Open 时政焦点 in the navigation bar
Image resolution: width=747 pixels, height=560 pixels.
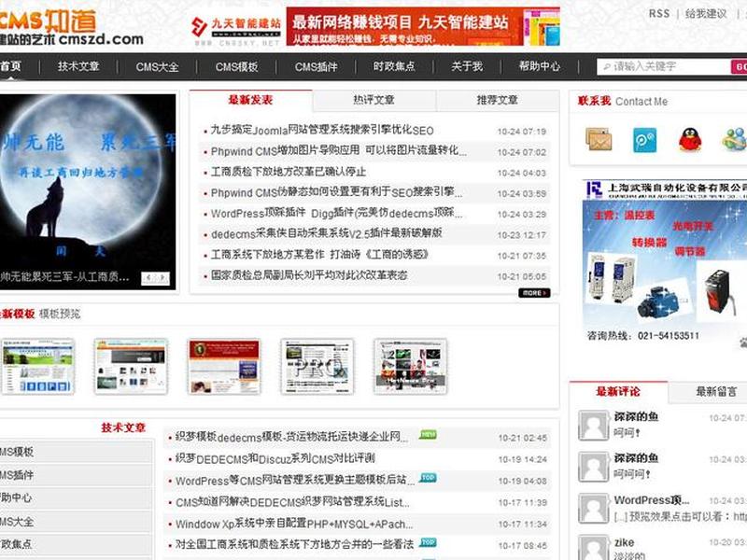(394, 66)
